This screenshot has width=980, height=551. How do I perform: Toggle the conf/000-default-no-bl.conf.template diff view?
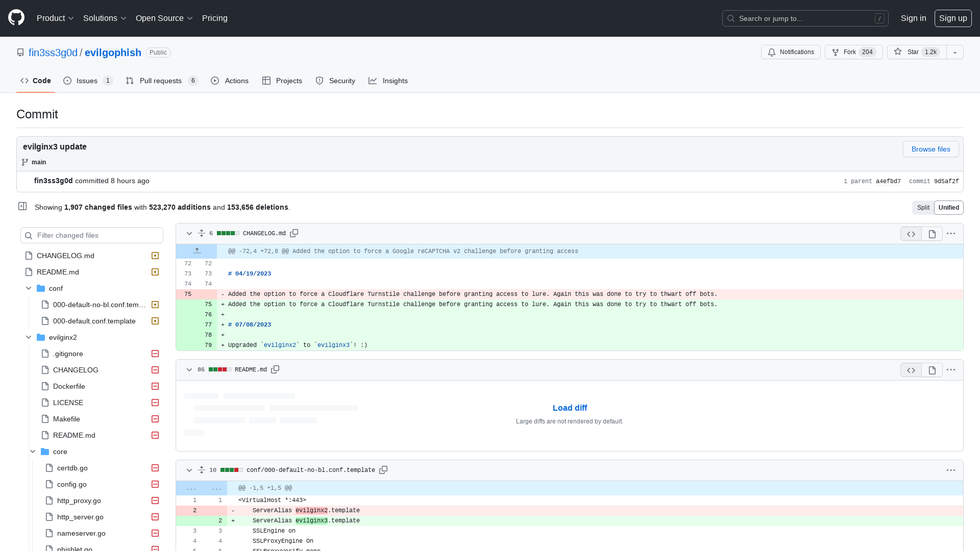click(x=189, y=469)
